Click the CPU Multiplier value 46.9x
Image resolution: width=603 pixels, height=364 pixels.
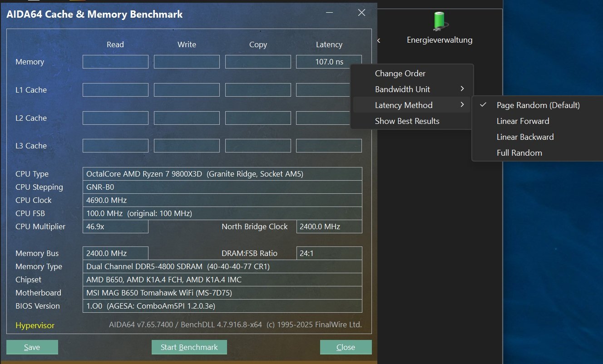(115, 226)
